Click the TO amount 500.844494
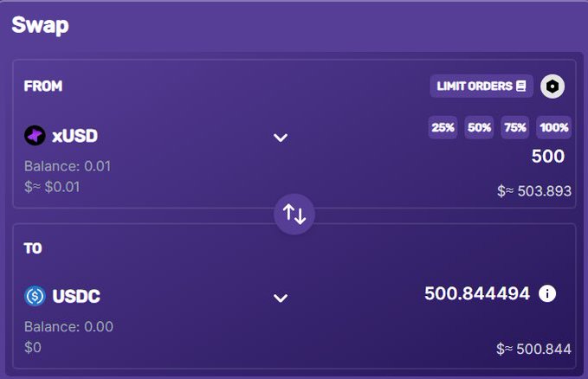 click(476, 293)
